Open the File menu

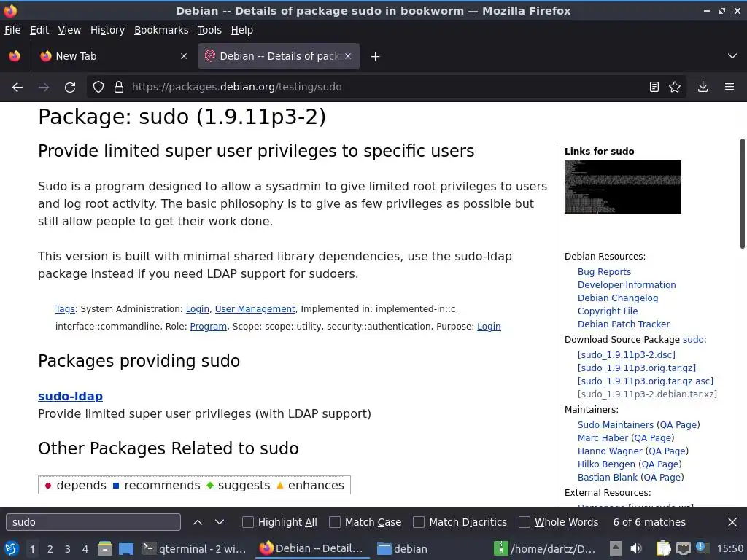[x=12, y=30]
